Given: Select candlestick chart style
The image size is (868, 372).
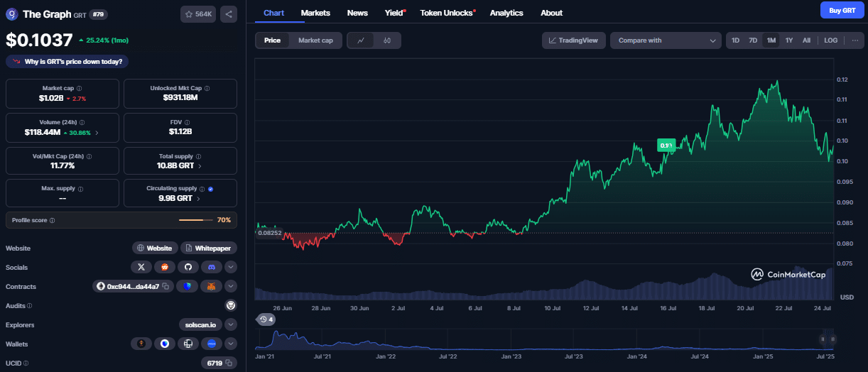Looking at the screenshot, I should tap(386, 40).
